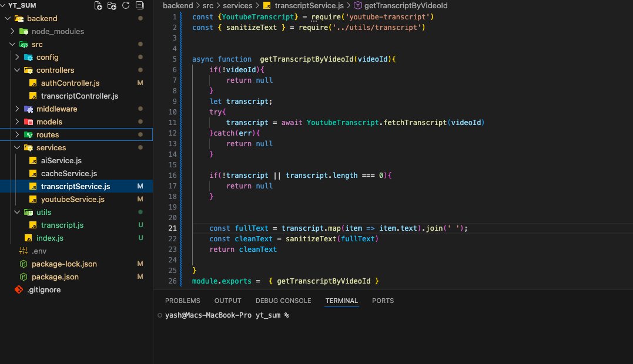Screen dimensions: 633x364
Task: Expand the middleware folder chevron
Action: 17,109
